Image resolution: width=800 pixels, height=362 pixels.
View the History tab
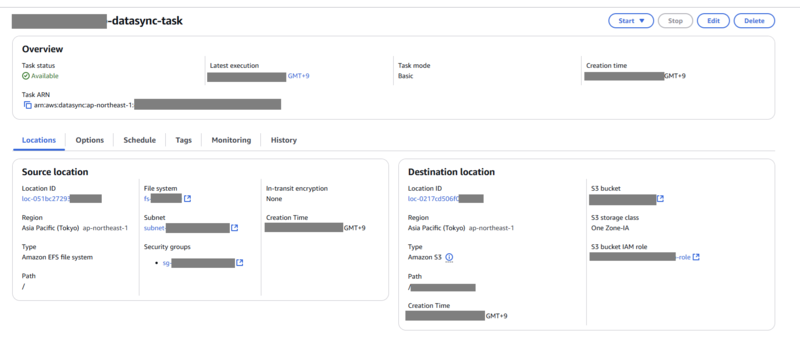[284, 140]
